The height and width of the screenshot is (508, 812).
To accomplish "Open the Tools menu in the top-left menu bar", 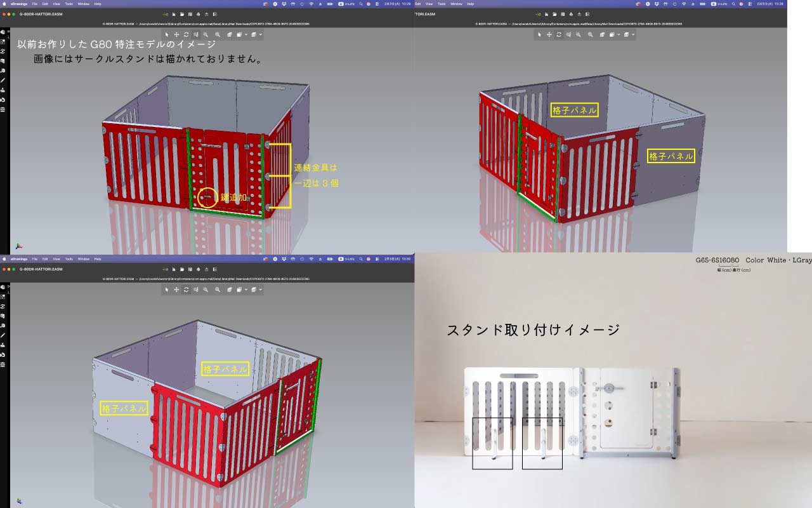I will point(69,4).
